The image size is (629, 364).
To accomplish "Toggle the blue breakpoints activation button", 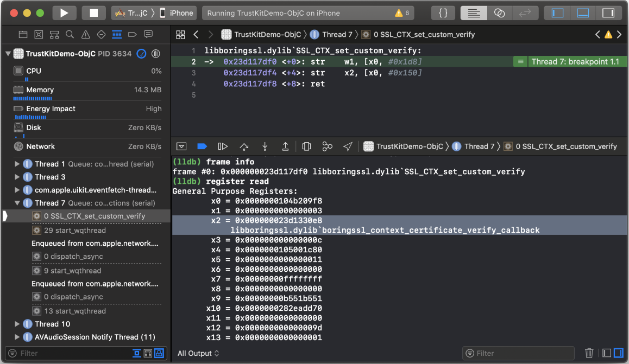I will [x=202, y=146].
